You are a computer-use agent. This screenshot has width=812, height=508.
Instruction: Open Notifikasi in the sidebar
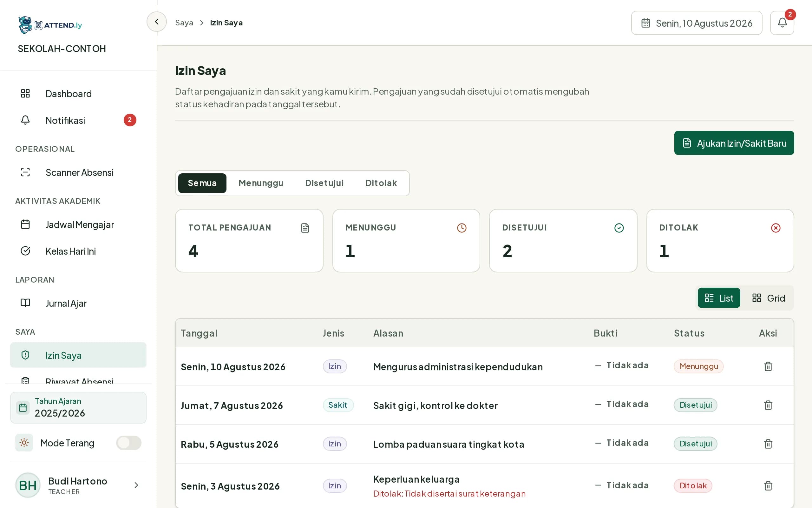pos(78,120)
